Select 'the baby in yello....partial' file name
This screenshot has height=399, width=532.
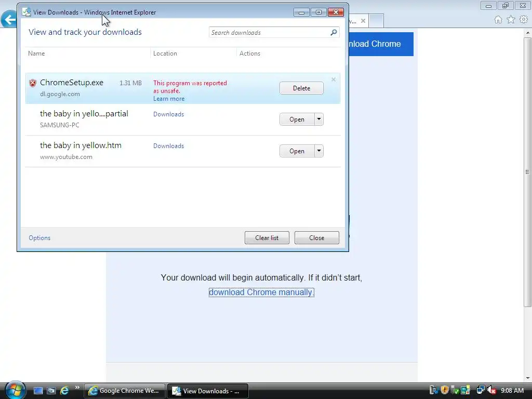[84, 114]
